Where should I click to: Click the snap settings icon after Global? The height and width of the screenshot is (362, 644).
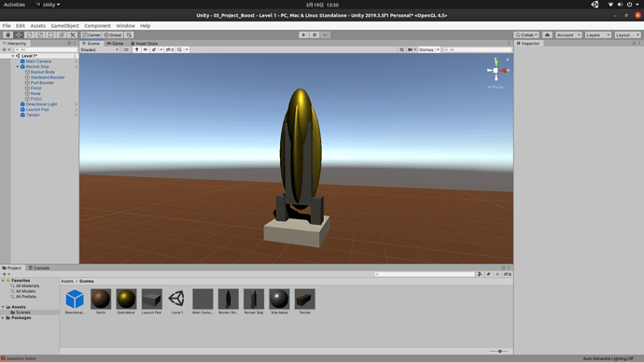click(x=129, y=35)
